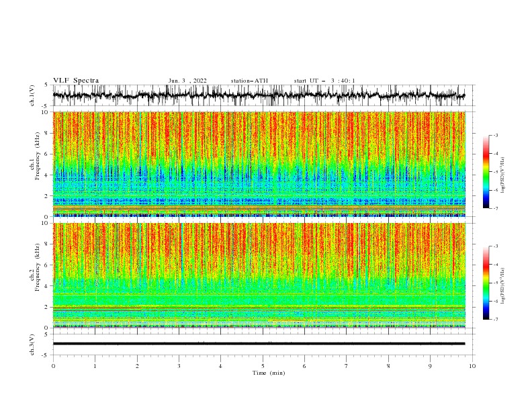Image resolution: width=532 pixels, height=411 pixels.
Task: Click the upper color scale bar for ch.1
Action: click(486, 172)
